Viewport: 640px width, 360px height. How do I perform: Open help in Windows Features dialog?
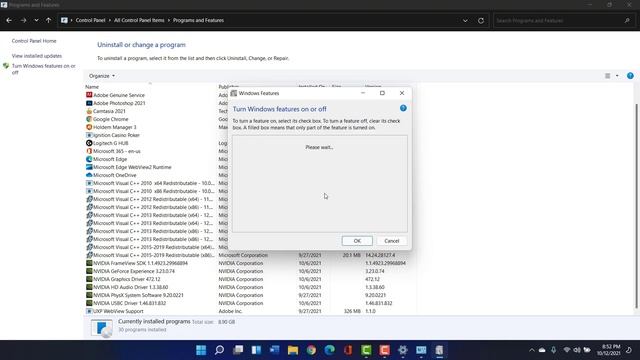click(403, 108)
